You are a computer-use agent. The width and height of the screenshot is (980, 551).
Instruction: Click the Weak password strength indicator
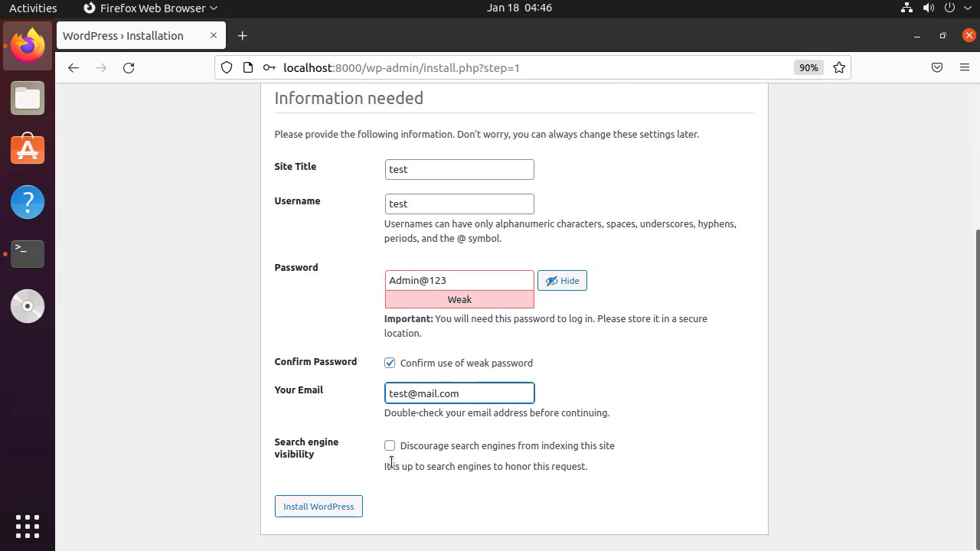(x=459, y=300)
